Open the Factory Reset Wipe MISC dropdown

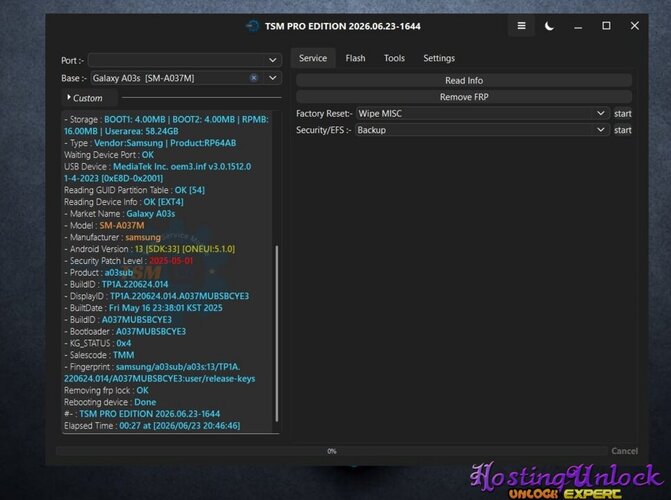482,113
